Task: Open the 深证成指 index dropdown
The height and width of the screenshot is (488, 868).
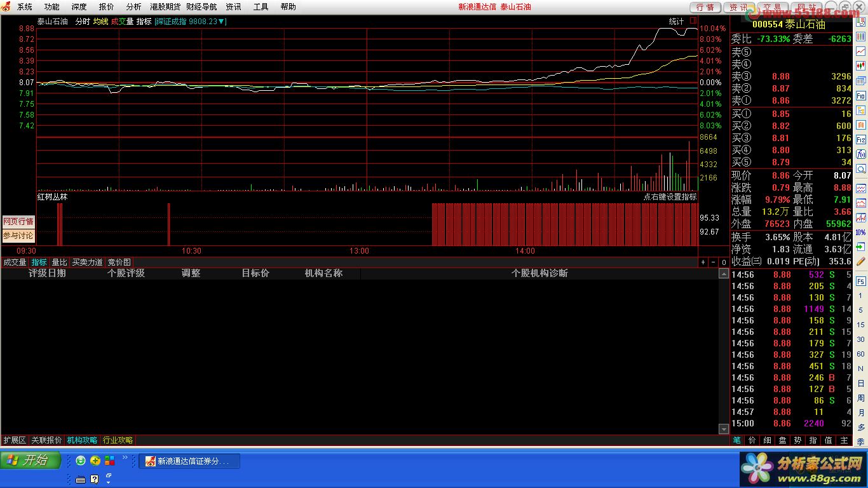Action: [x=191, y=21]
